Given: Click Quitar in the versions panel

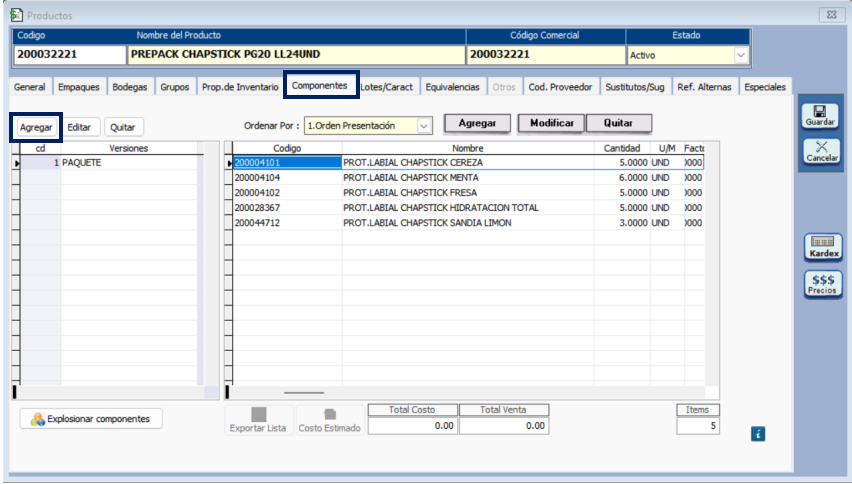Looking at the screenshot, I should click(x=122, y=127).
